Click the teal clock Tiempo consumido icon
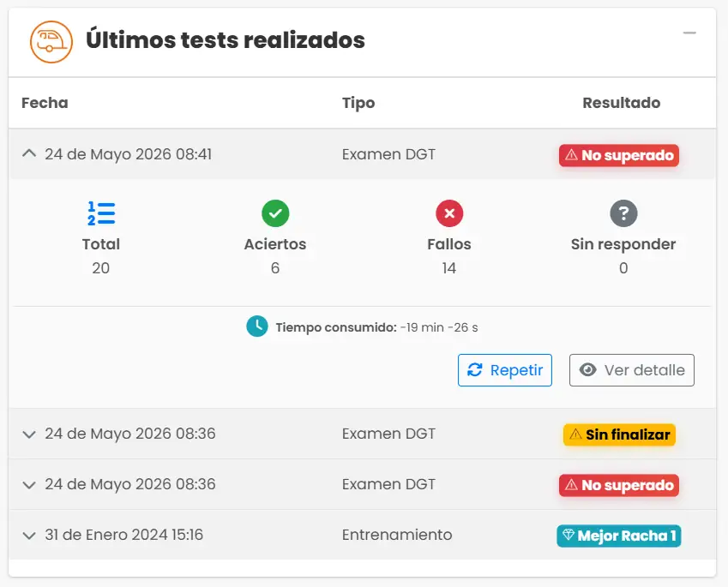This screenshot has width=728, height=587. pos(256,326)
